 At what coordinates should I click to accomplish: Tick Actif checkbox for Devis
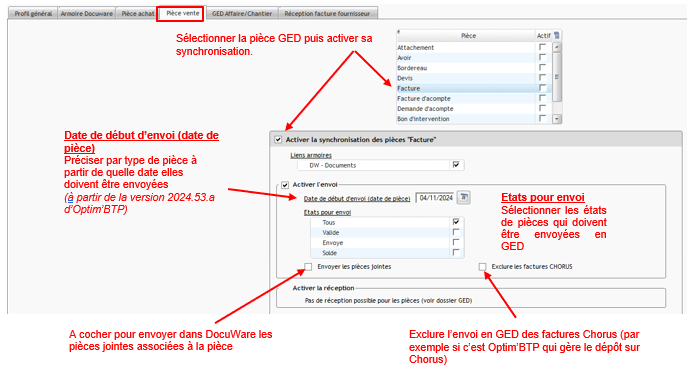[x=542, y=78]
